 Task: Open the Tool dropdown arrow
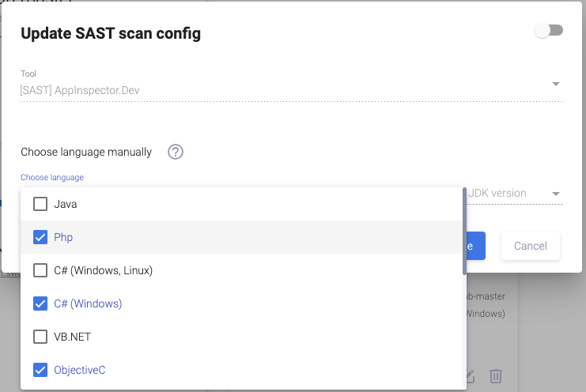556,85
